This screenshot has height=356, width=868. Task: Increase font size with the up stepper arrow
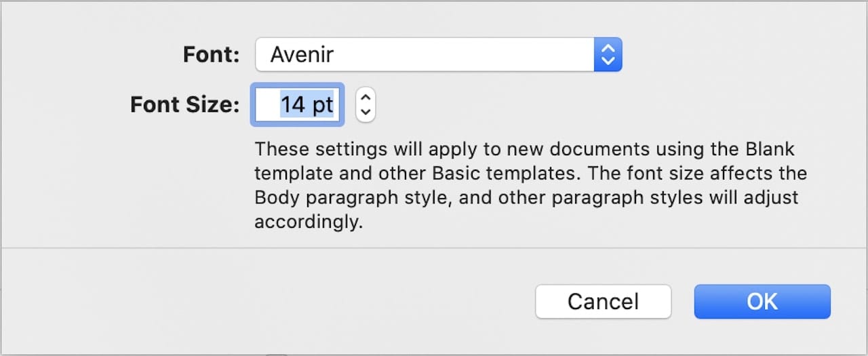[366, 97]
